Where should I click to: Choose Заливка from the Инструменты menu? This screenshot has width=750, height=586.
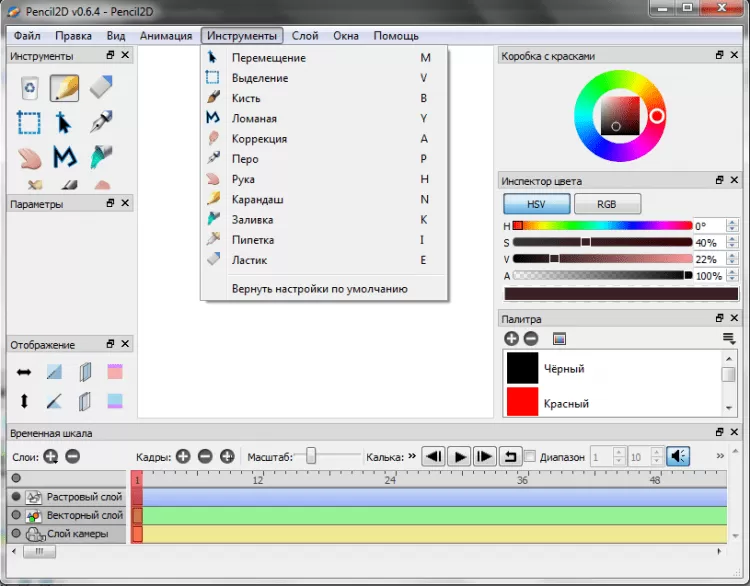click(x=252, y=220)
